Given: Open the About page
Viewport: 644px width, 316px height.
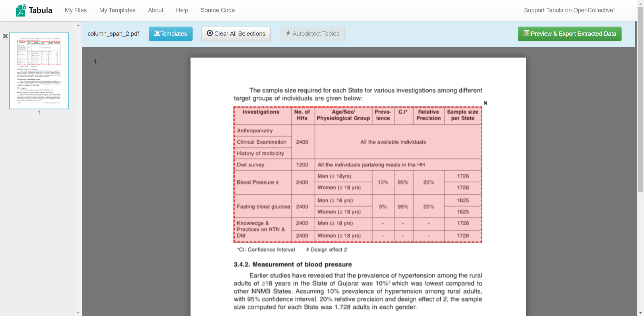Looking at the screenshot, I should [156, 10].
